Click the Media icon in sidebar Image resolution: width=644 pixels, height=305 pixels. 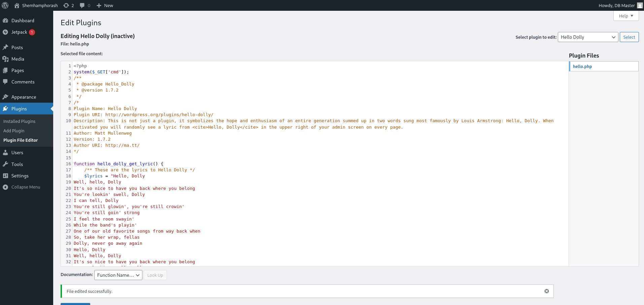click(x=5, y=59)
